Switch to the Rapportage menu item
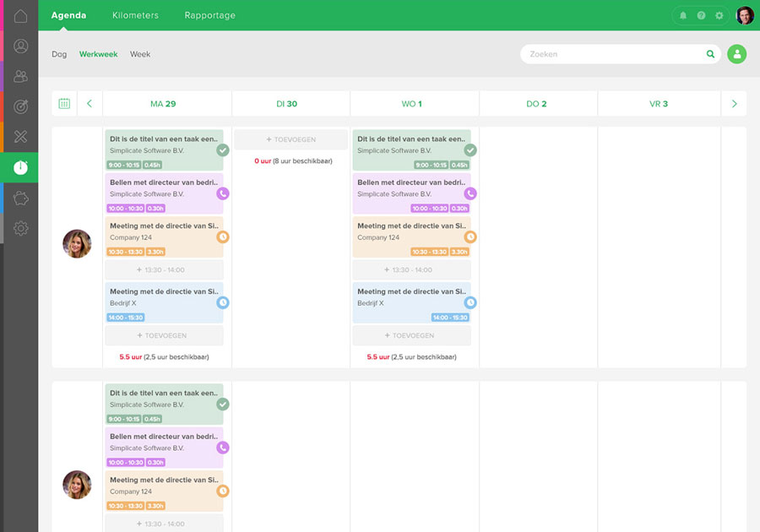Screen dimensions: 760x532 coord(209,15)
